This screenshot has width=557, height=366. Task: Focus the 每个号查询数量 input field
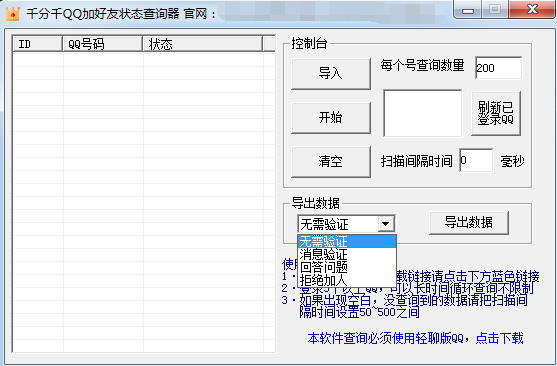pos(498,68)
